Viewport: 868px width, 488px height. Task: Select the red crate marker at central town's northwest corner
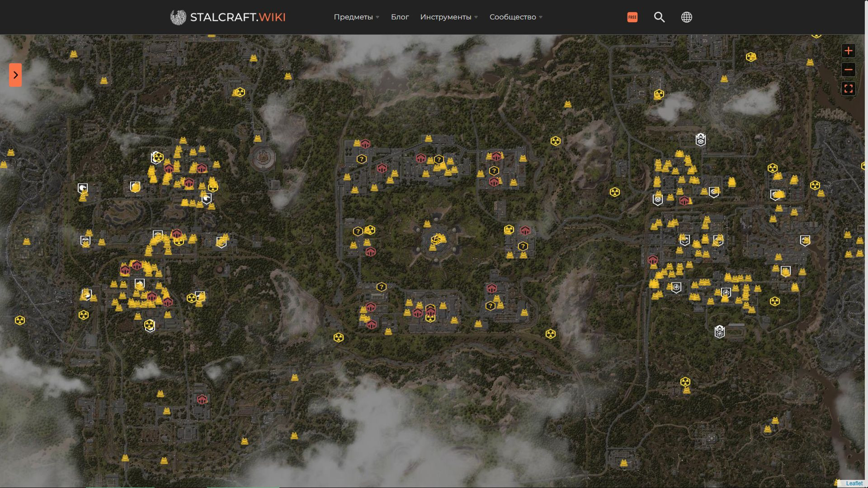click(x=365, y=144)
